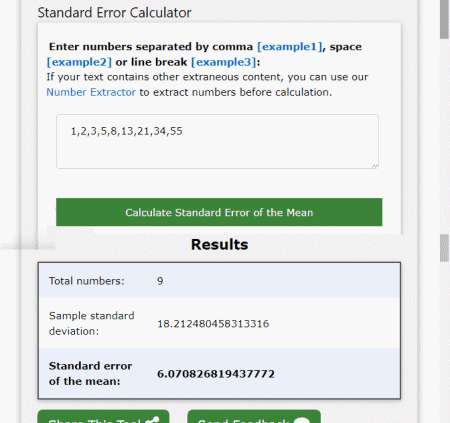
Task: Click the Standard error of the mean label
Action: coord(90,373)
